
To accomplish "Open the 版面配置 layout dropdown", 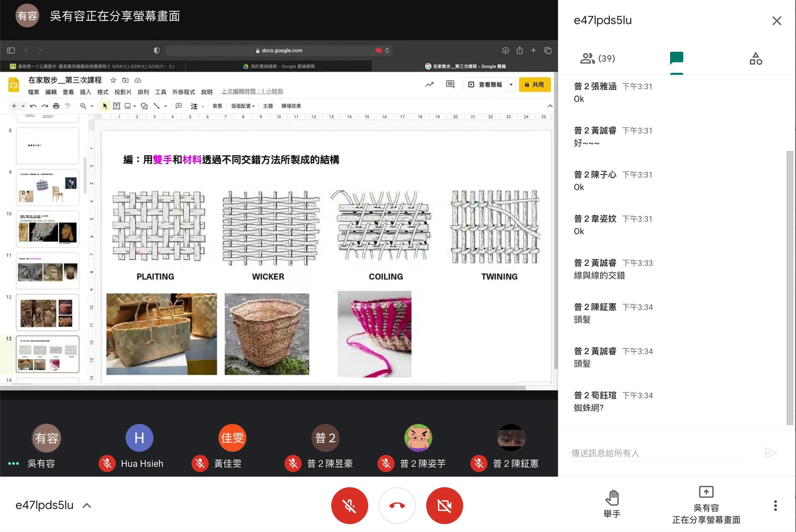I will coord(243,106).
